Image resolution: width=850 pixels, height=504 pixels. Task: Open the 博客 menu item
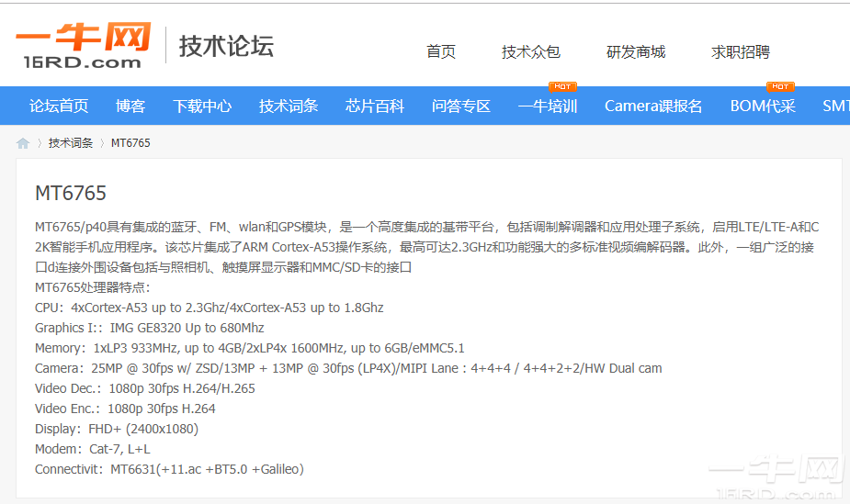(130, 106)
